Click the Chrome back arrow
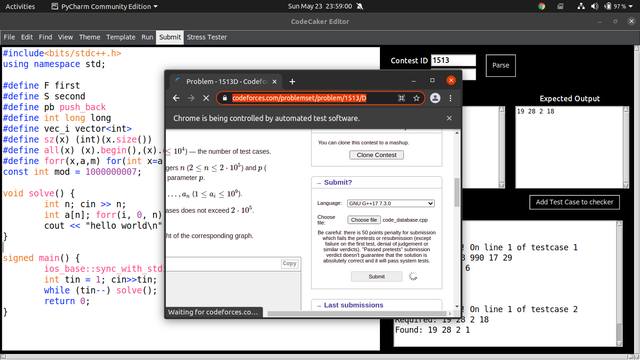Image resolution: width=640 pixels, height=360 pixels. (x=176, y=98)
